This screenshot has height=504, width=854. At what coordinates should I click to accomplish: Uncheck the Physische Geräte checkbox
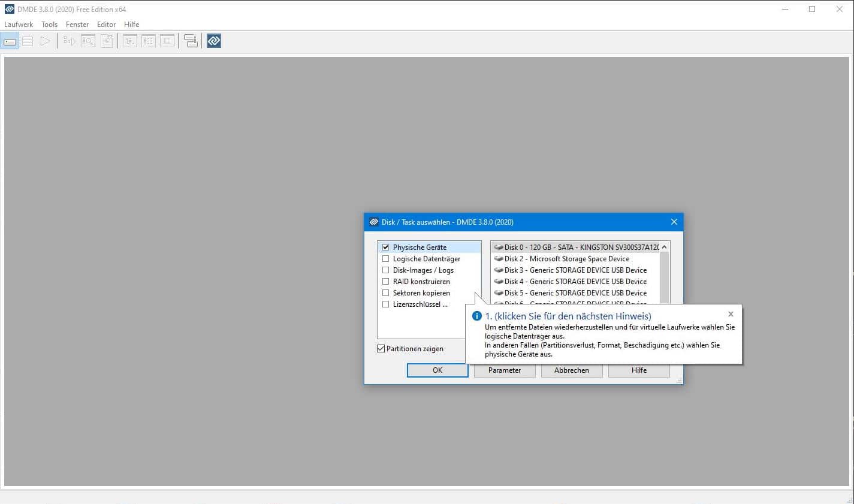tap(386, 247)
